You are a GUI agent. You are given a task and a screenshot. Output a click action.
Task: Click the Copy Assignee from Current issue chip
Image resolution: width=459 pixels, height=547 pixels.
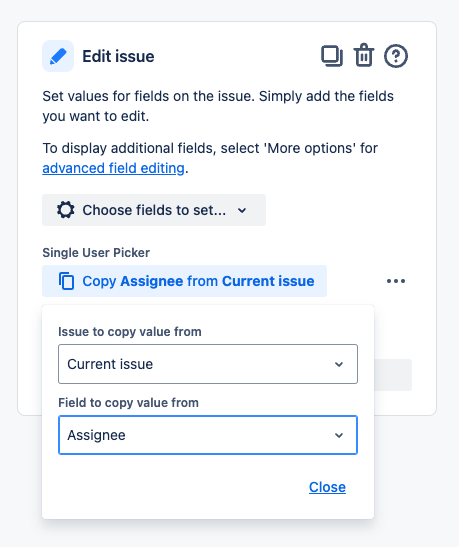point(185,281)
